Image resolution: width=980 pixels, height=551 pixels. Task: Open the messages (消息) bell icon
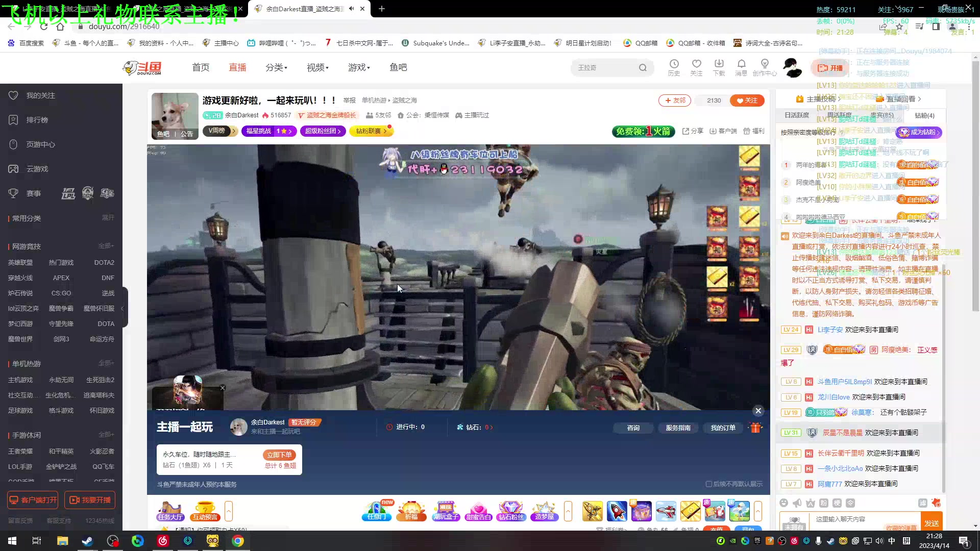click(741, 67)
